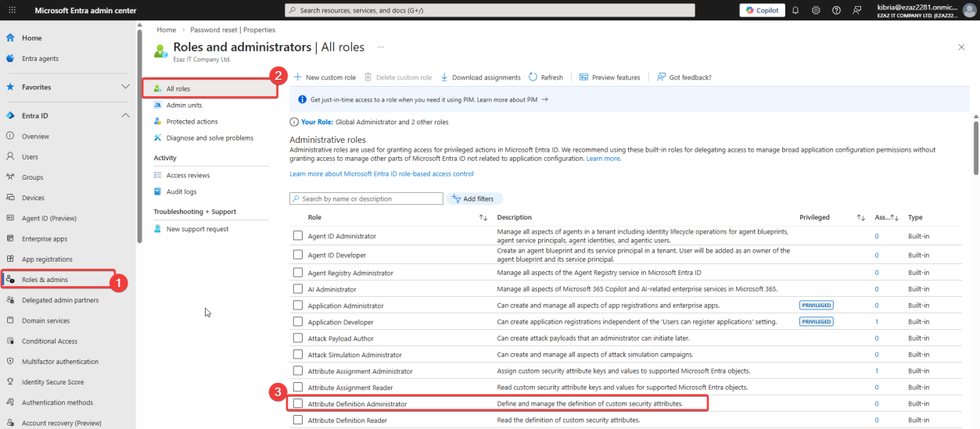Click the Enterprise apps icon
The image size is (980, 429).
point(10,238)
